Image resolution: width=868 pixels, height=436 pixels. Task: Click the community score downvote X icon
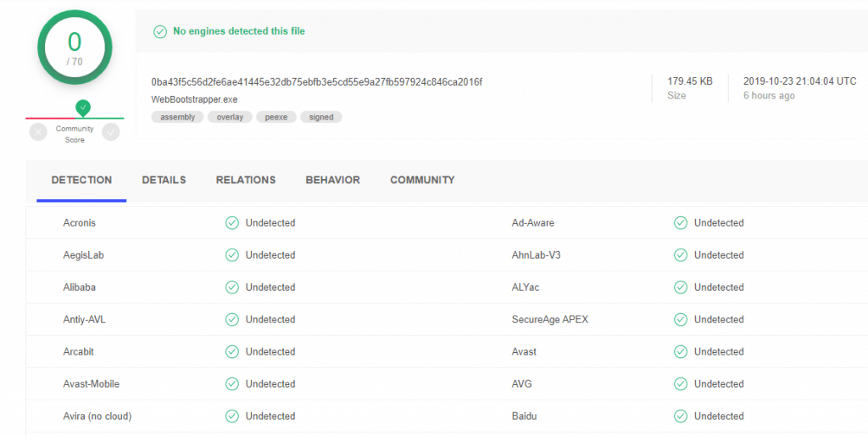pyautogui.click(x=38, y=131)
